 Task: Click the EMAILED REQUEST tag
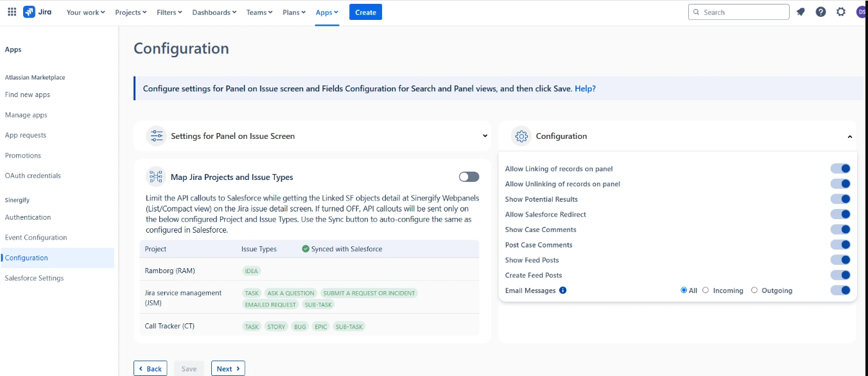point(270,305)
